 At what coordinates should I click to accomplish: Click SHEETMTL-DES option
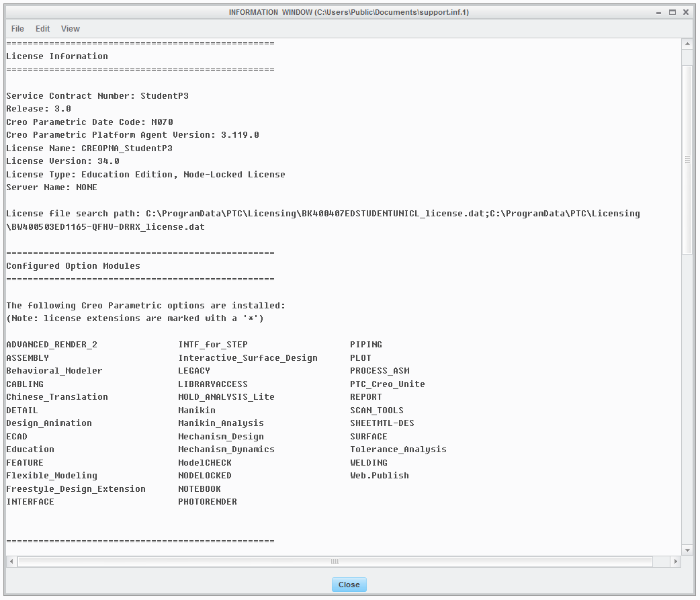382,423
